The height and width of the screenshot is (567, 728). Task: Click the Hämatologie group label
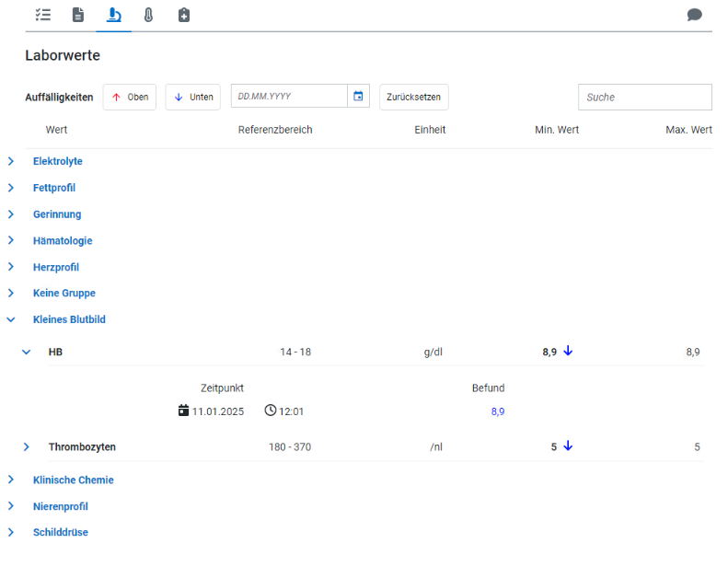coord(63,240)
